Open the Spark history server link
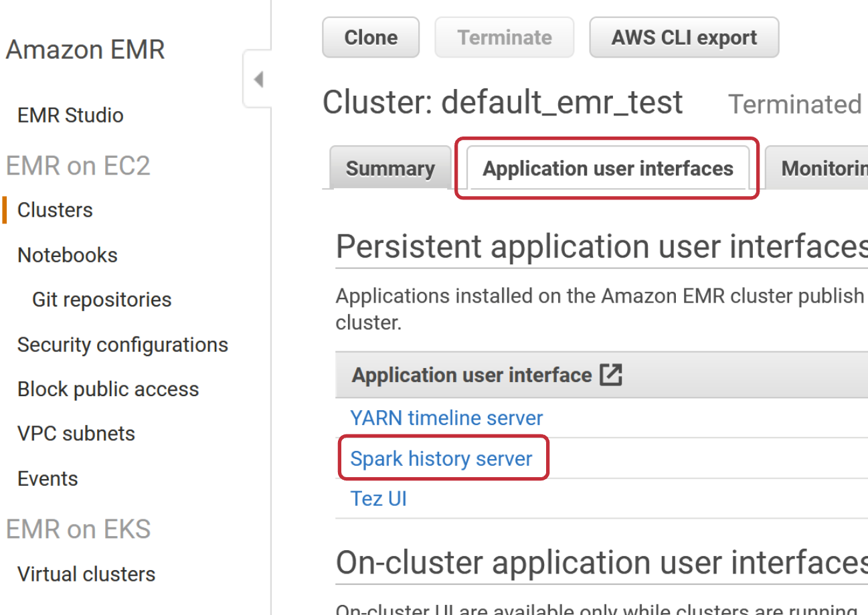Image resolution: width=868 pixels, height=615 pixels. click(442, 458)
